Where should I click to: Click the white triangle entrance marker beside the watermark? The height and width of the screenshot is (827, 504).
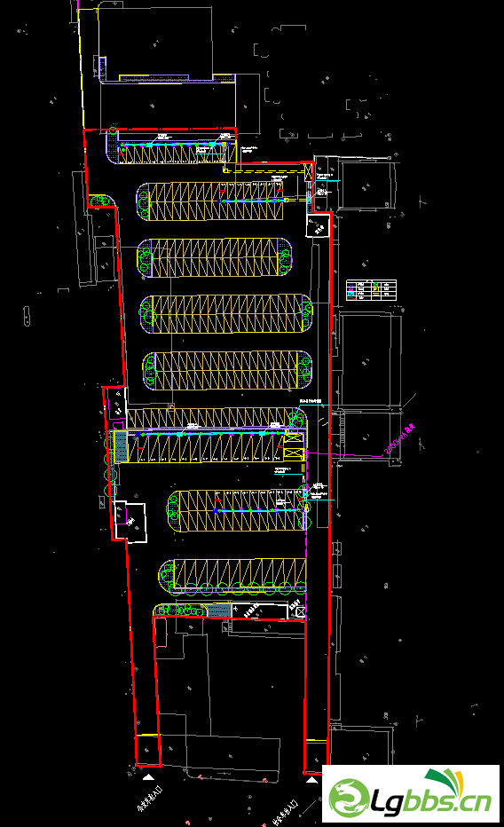pos(311,780)
